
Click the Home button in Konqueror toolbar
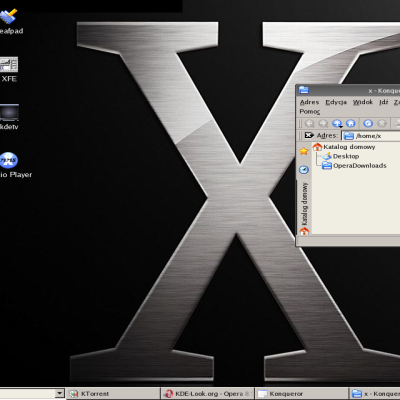pyautogui.click(x=351, y=124)
